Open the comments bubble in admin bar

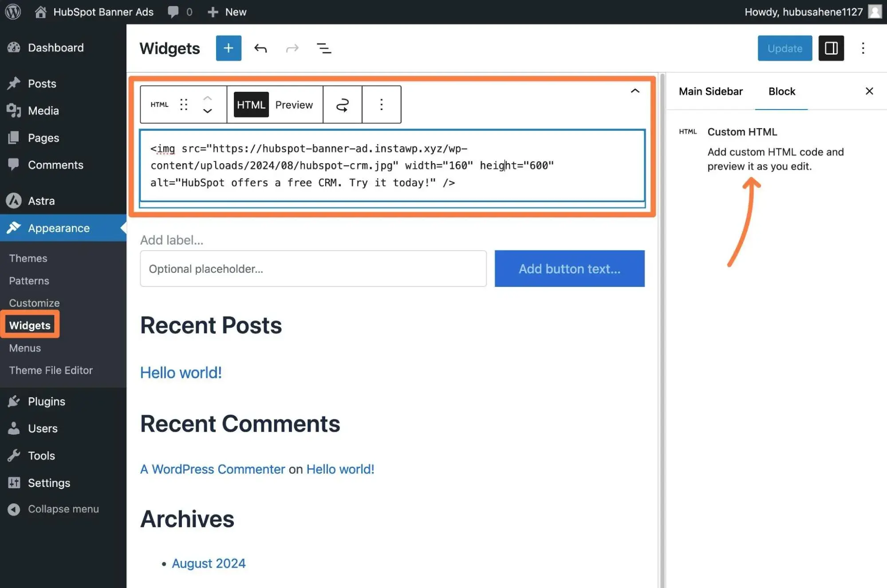click(180, 12)
